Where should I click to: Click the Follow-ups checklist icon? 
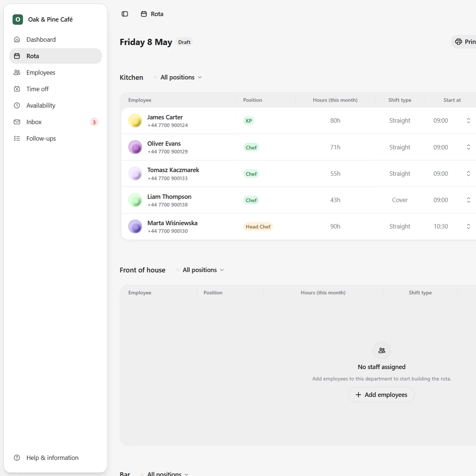(17, 138)
